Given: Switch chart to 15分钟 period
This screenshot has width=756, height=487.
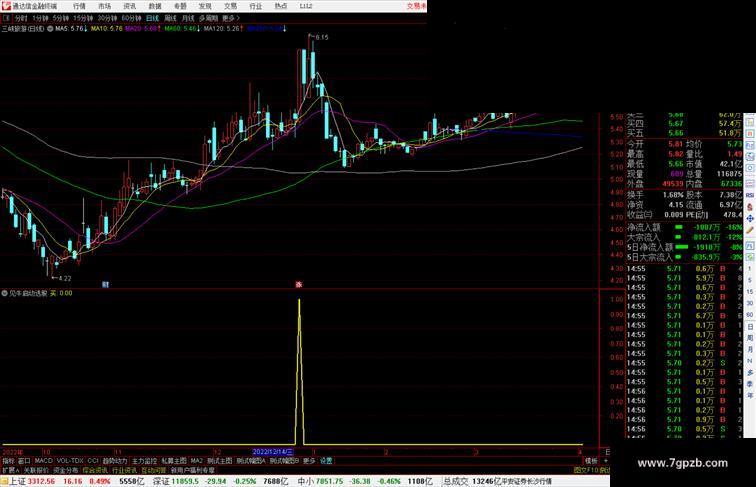Looking at the screenshot, I should [83, 18].
